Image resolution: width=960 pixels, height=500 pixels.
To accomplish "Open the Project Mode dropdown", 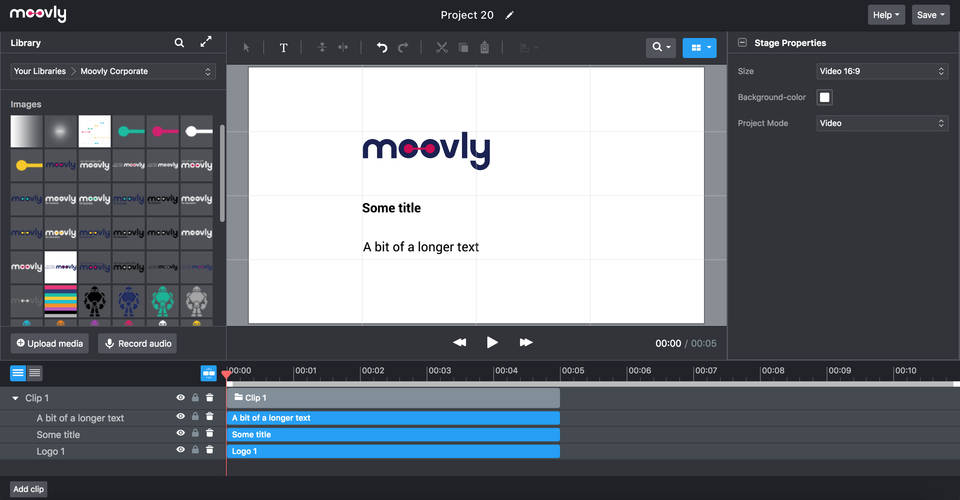I will [882, 123].
